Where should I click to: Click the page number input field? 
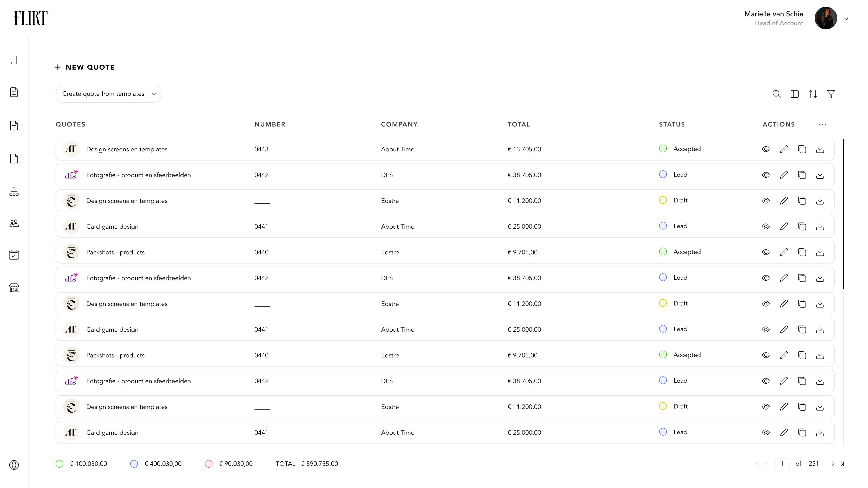[x=782, y=464]
